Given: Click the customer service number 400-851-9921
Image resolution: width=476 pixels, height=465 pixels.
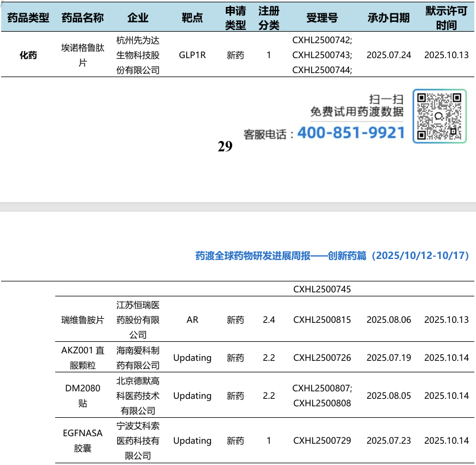Looking at the screenshot, I should coord(351,133).
